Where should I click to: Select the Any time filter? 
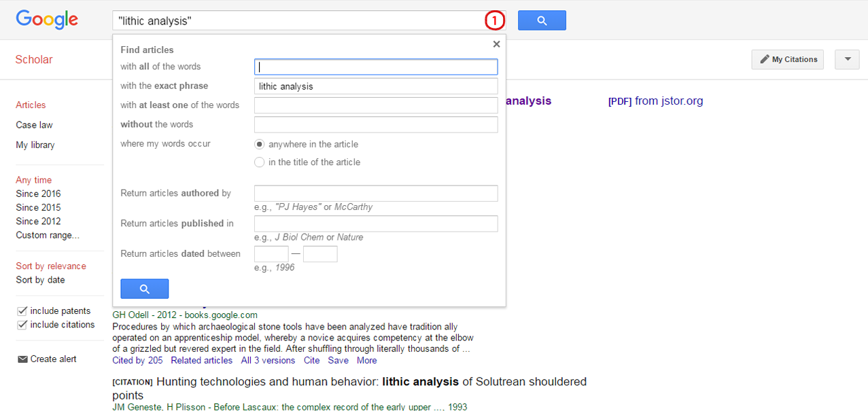pos(34,180)
